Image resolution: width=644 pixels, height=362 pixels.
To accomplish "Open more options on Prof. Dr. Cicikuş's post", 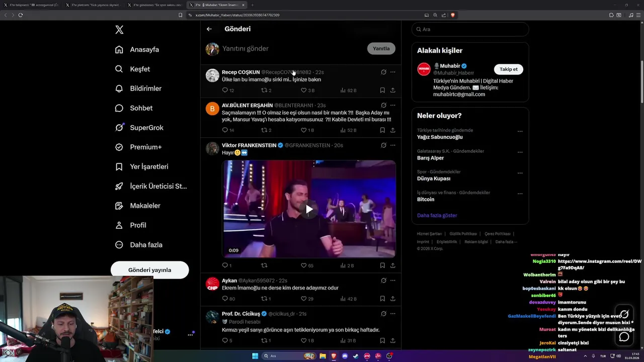I will [x=393, y=314].
